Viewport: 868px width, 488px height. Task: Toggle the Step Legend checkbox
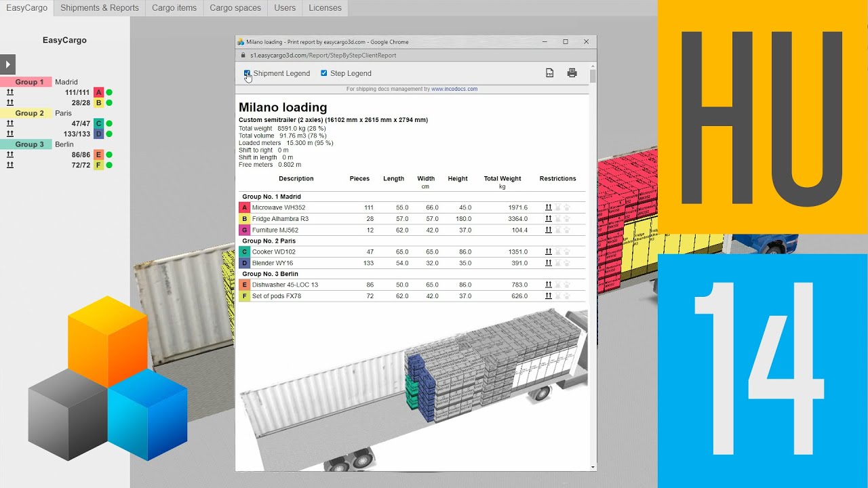coord(324,73)
